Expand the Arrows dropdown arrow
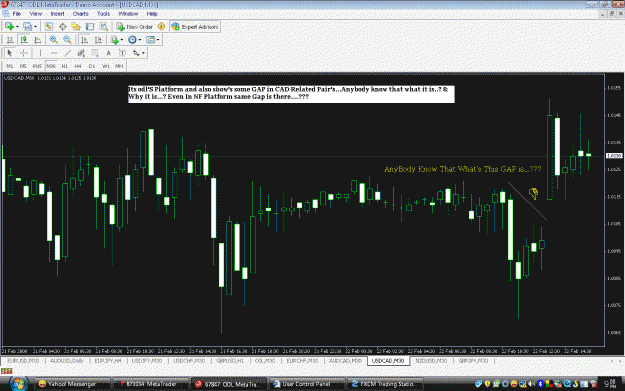Screen dimensions: 625x391 tap(143, 53)
